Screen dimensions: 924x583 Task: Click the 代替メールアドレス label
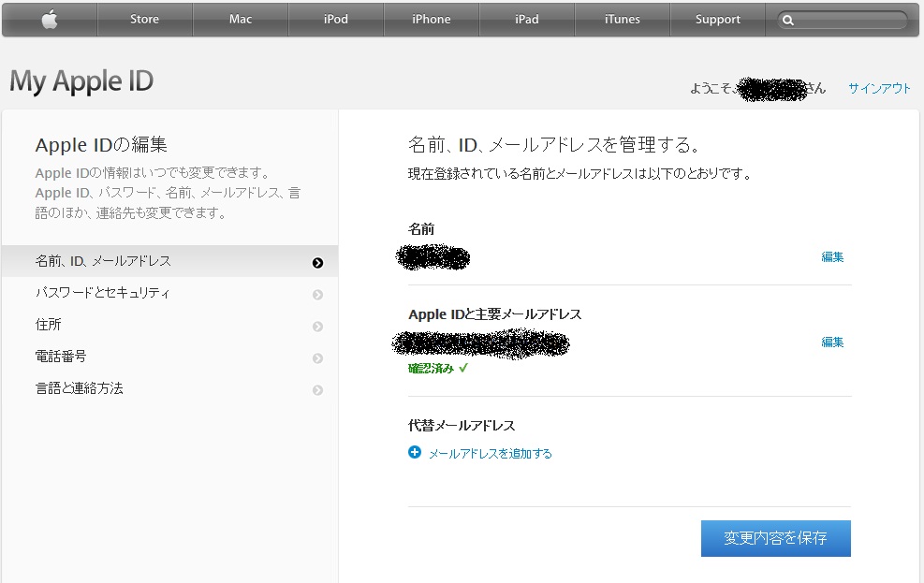click(x=462, y=425)
